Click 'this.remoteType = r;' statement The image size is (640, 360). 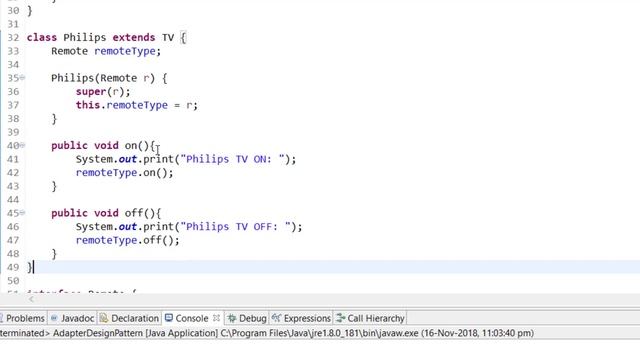tap(137, 105)
